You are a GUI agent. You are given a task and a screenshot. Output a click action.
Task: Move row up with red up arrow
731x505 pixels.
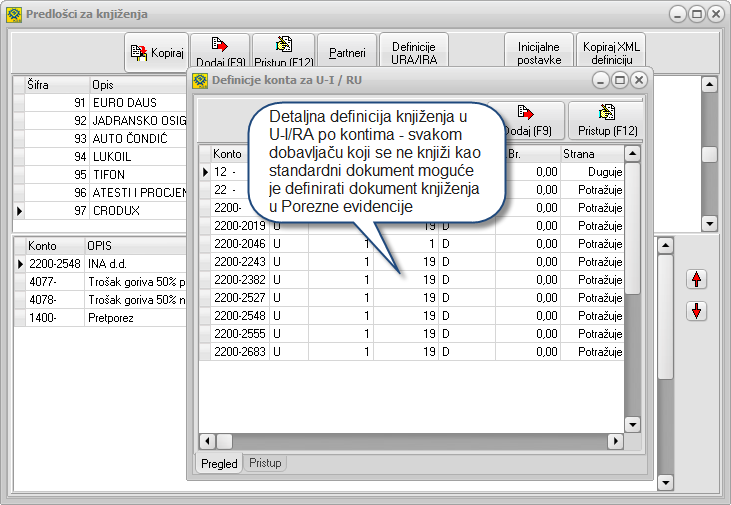click(698, 278)
